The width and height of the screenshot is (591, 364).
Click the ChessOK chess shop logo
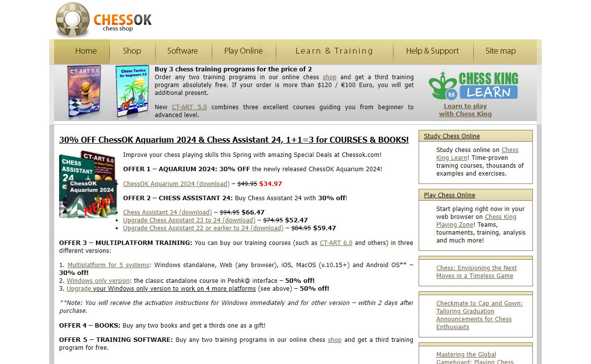(104, 20)
